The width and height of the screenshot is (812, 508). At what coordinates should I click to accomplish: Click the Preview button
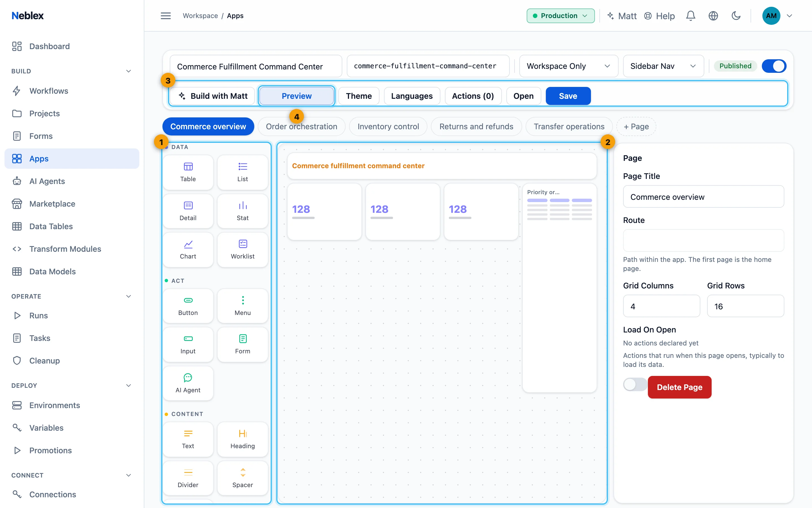(x=296, y=96)
